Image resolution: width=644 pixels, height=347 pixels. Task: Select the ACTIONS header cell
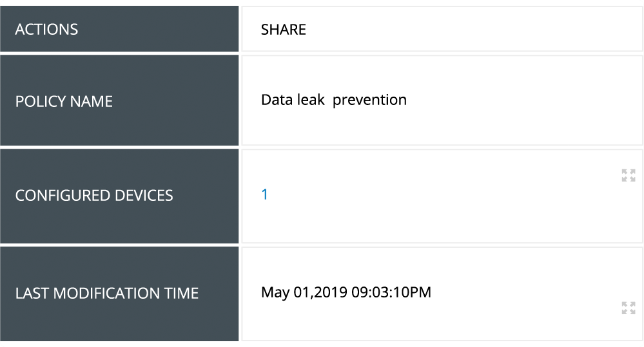[x=119, y=29]
